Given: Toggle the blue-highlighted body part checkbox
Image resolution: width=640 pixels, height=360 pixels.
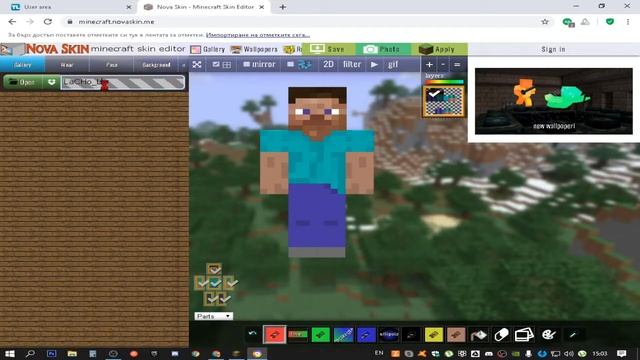Looking at the screenshot, I should pos(216,282).
